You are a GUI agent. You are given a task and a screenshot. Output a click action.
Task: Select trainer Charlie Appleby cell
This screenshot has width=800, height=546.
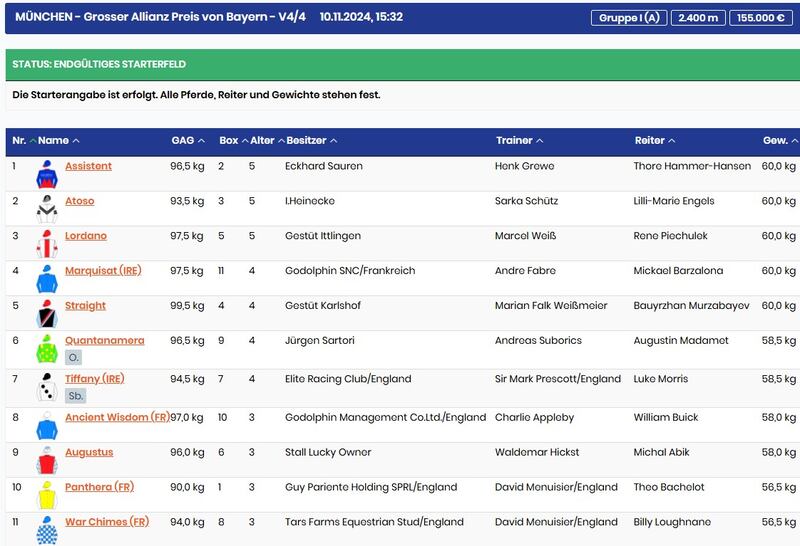point(534,417)
